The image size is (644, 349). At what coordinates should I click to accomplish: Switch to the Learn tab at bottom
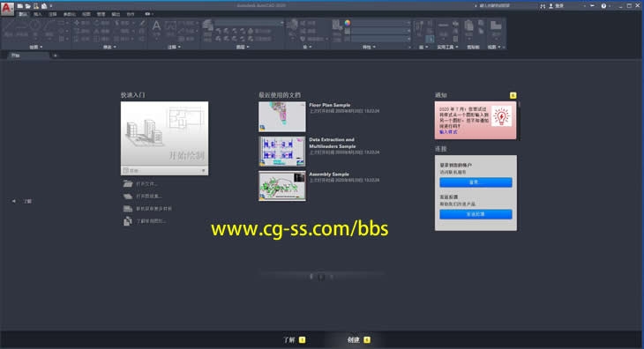pos(294,339)
